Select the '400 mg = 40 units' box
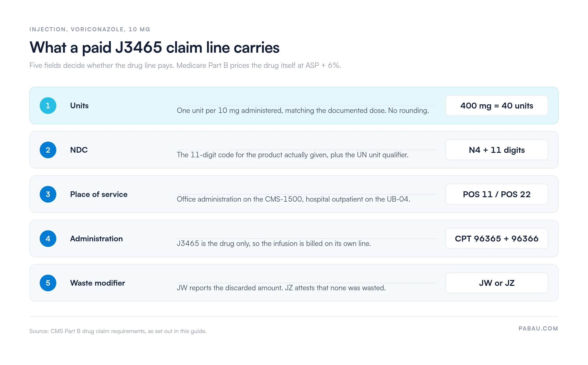Viewport: 588px width, 365px height. point(497,106)
